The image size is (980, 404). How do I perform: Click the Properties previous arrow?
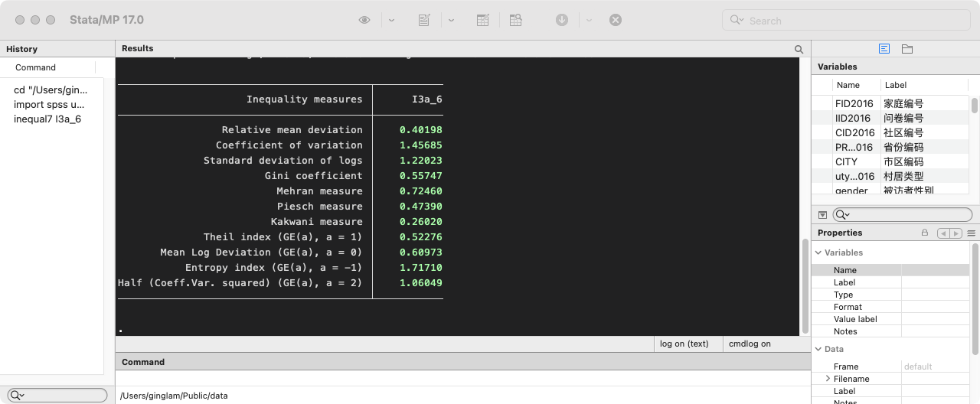click(943, 233)
